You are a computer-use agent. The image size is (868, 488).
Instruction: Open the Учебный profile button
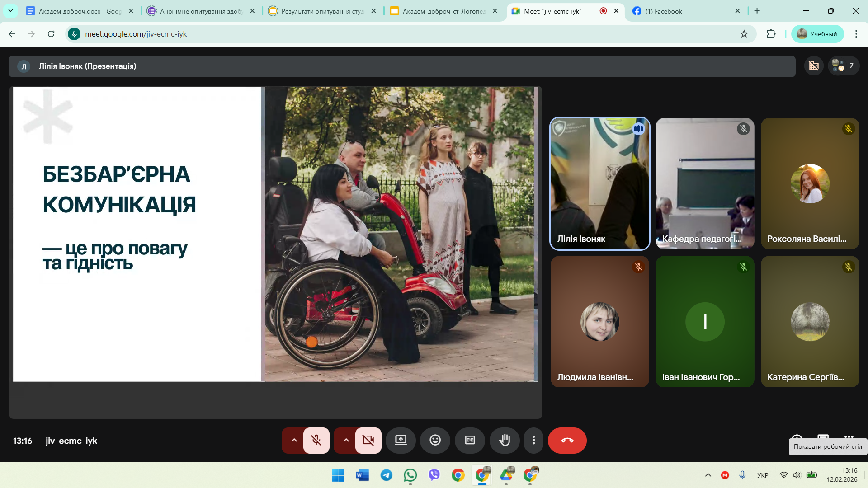coord(817,34)
